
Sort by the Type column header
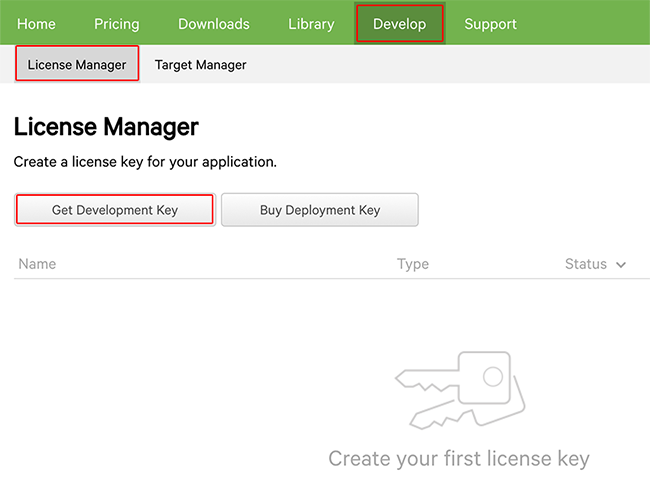(x=413, y=264)
